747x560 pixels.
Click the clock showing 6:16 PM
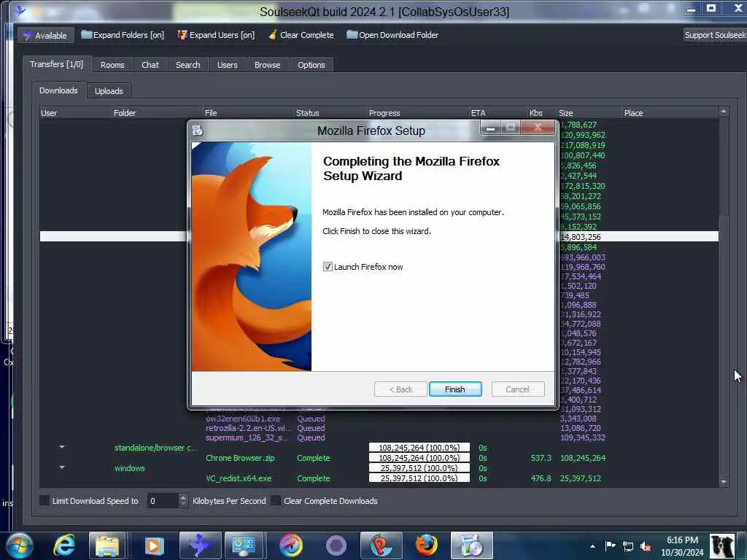[x=682, y=540]
